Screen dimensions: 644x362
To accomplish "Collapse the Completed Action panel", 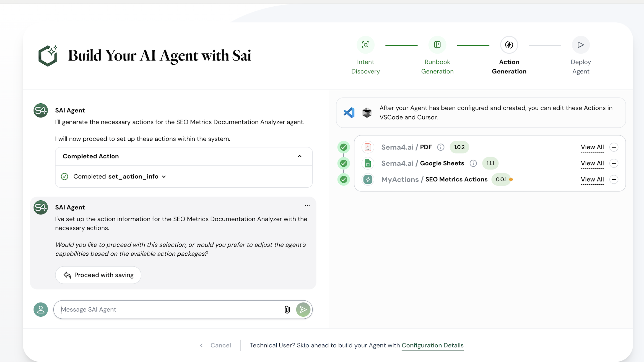I will pyautogui.click(x=300, y=156).
